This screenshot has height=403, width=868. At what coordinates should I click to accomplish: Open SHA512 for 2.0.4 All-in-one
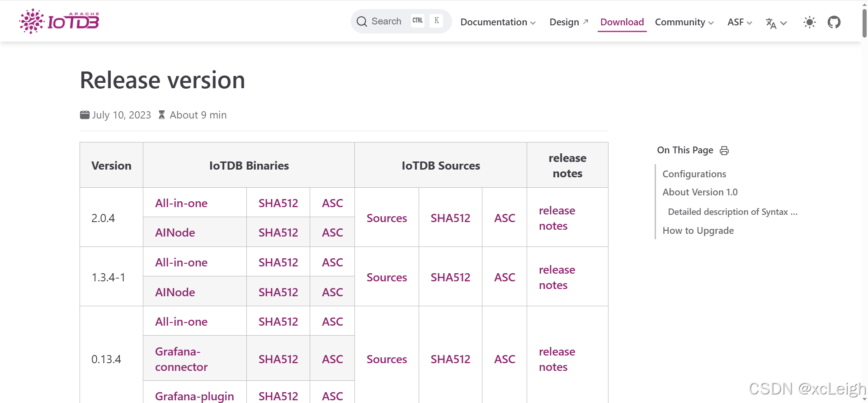point(278,203)
